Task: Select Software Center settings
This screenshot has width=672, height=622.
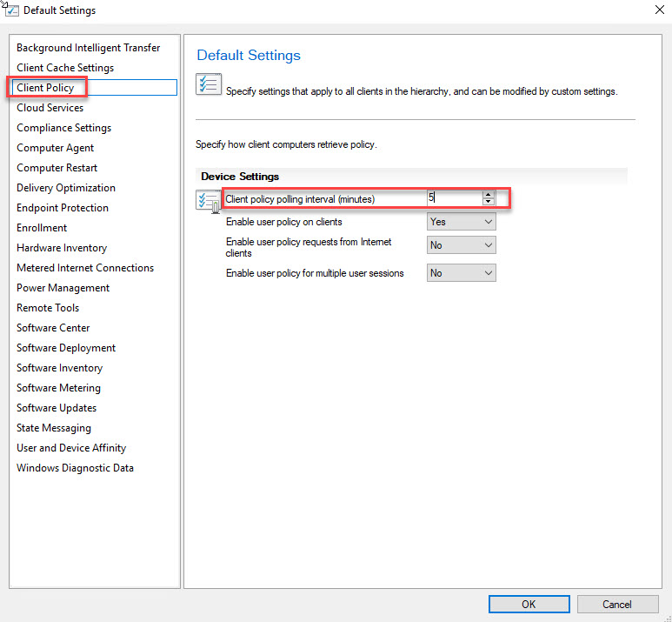Action: pos(53,328)
